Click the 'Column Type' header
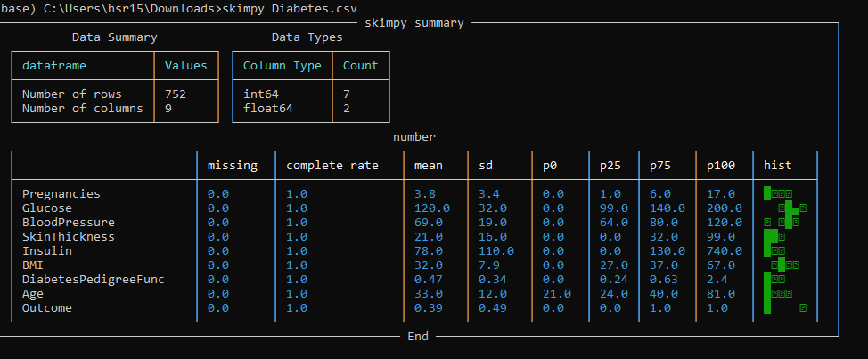The width and height of the screenshot is (868, 359). pyautogui.click(x=283, y=66)
